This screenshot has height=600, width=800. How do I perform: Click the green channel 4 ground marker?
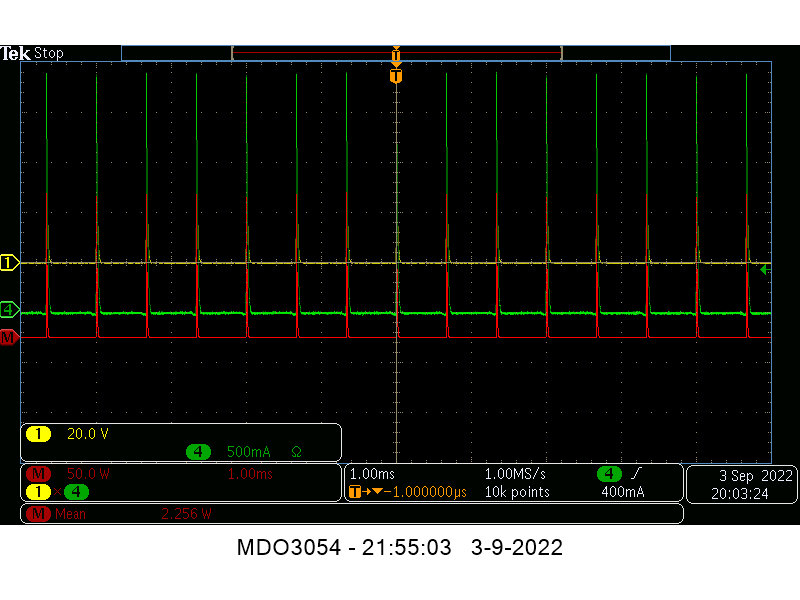coord(10,309)
